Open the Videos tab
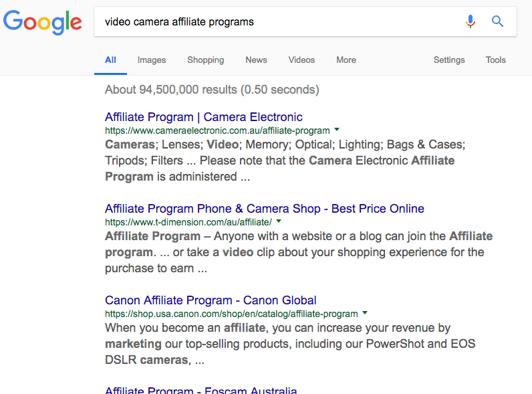 tap(301, 60)
